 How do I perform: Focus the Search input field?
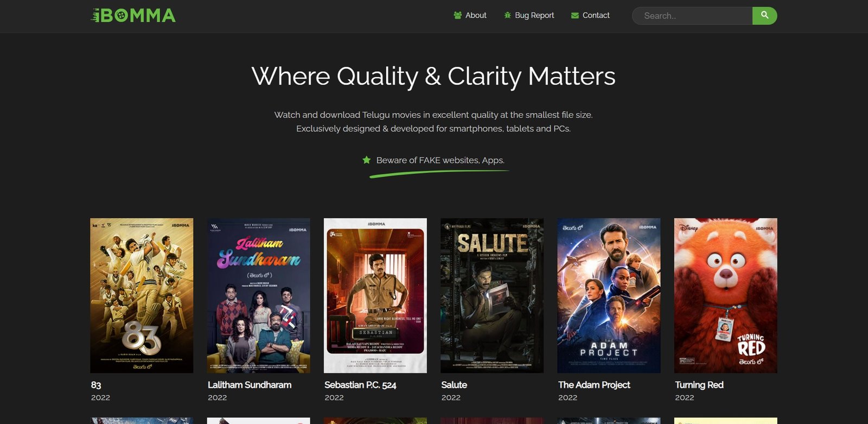point(692,16)
